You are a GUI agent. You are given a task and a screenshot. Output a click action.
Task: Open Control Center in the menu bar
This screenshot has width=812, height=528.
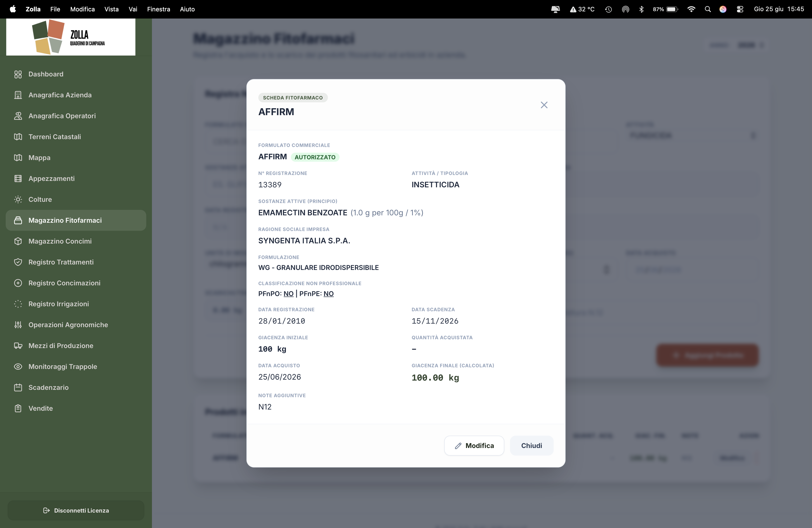click(740, 9)
